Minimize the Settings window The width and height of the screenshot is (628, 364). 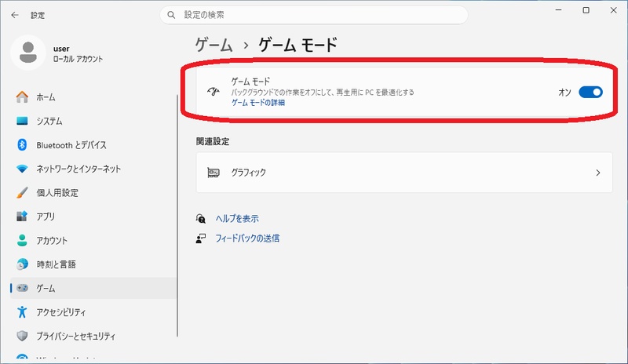coord(559,10)
